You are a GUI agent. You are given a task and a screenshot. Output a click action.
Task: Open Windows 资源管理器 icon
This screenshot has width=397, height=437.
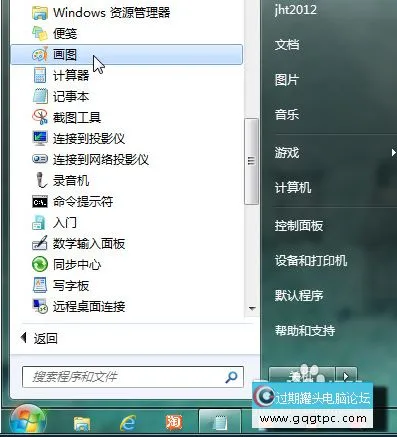40,13
